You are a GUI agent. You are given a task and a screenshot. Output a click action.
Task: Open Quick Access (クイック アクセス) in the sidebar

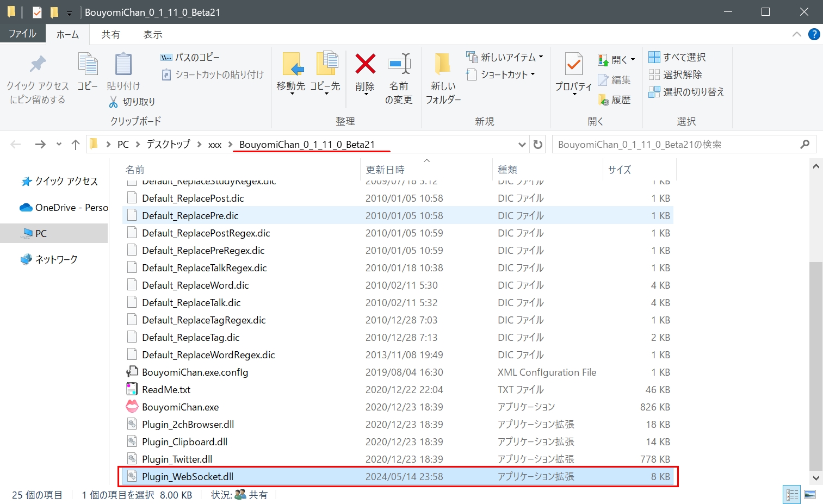[59, 181]
